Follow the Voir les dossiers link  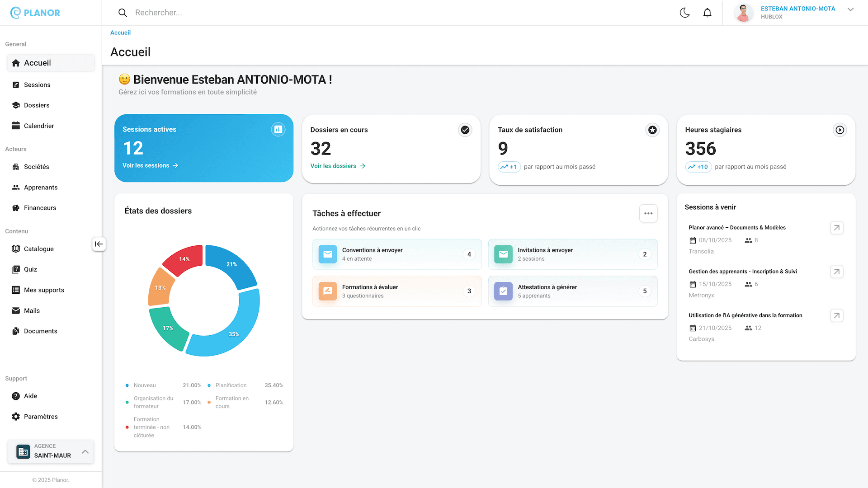point(337,166)
